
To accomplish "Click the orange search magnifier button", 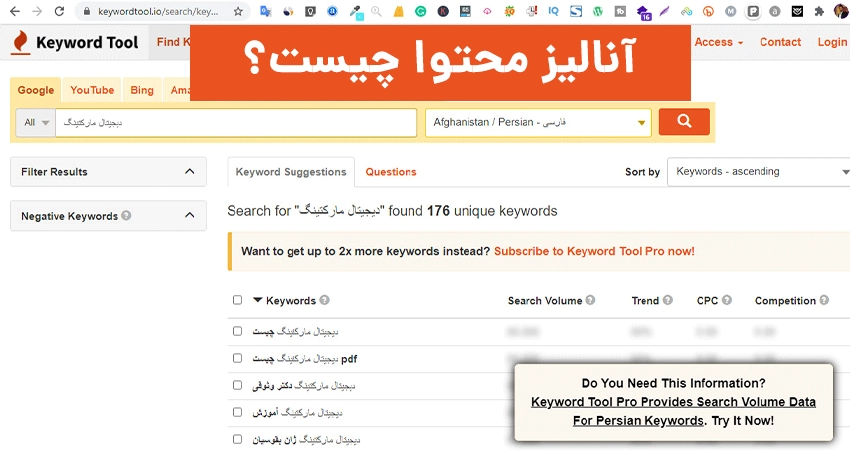I will point(684,121).
